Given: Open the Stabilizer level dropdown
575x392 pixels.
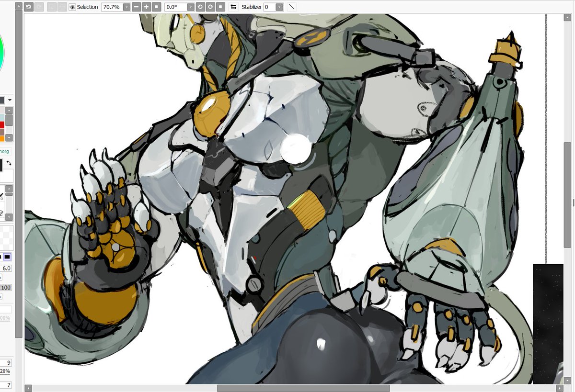Looking at the screenshot, I should tap(279, 7).
